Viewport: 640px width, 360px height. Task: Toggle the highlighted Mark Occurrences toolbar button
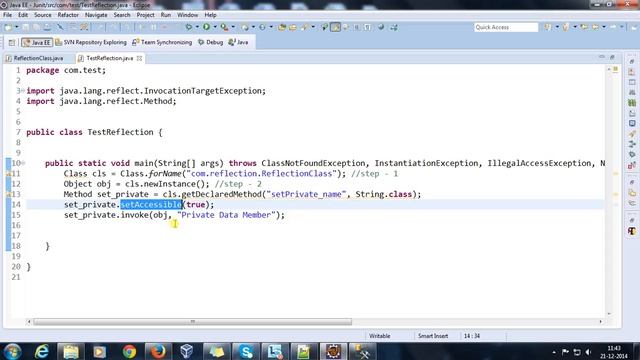[x=336, y=27]
